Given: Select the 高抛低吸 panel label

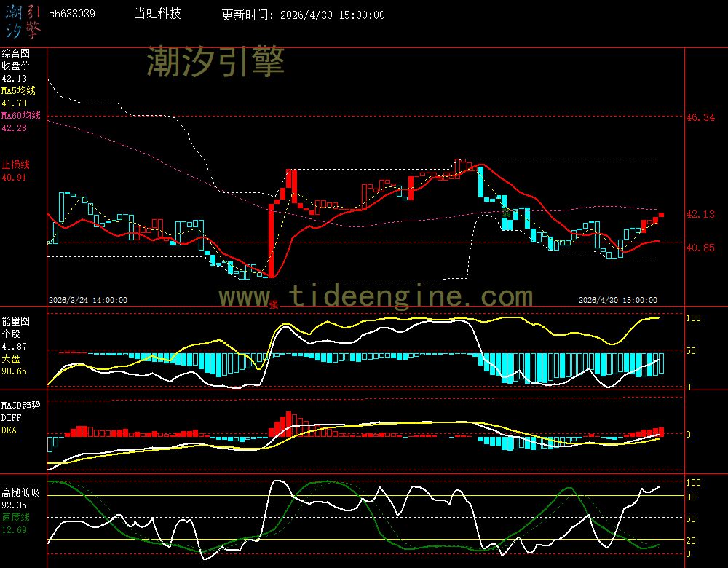Looking at the screenshot, I should 21,492.
